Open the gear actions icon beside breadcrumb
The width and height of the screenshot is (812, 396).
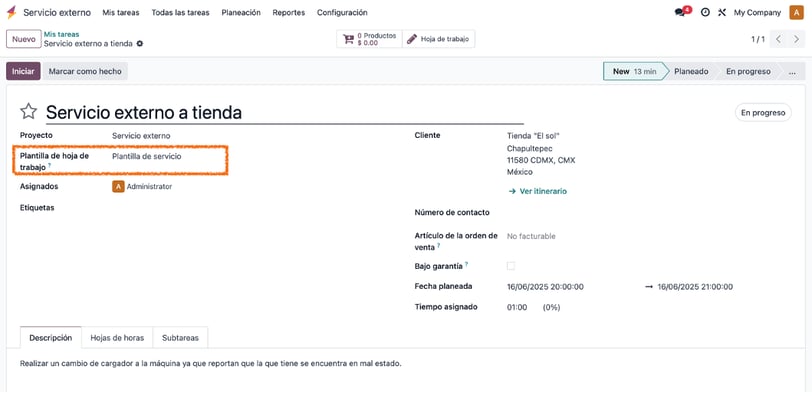[140, 44]
